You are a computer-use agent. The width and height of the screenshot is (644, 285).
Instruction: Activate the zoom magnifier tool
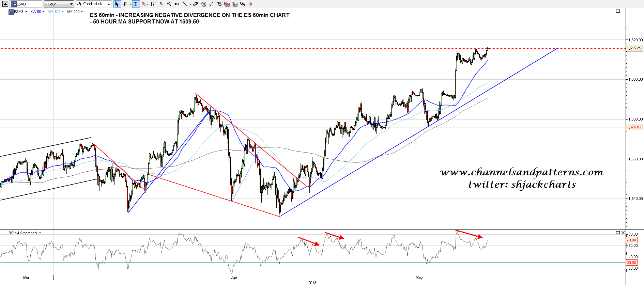tap(169, 4)
